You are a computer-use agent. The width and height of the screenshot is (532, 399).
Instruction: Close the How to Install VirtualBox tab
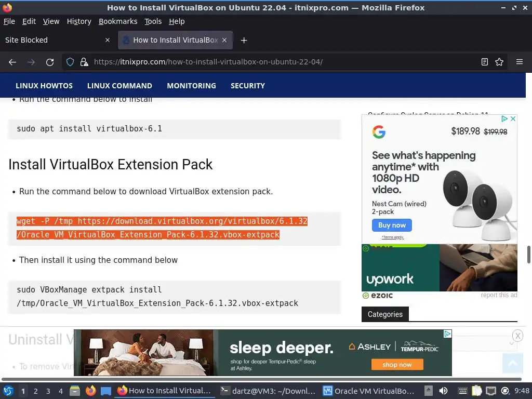[224, 40]
